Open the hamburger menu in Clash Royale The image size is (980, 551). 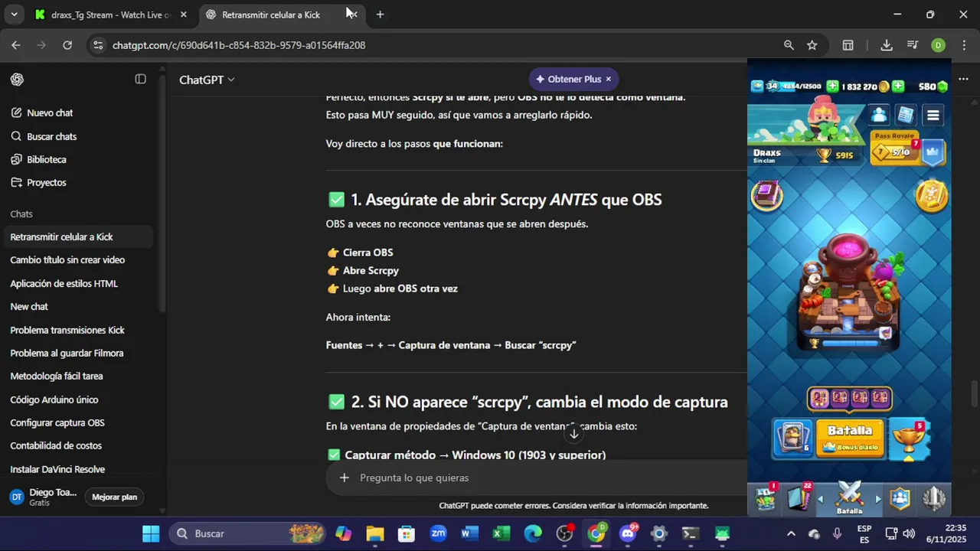pyautogui.click(x=933, y=116)
